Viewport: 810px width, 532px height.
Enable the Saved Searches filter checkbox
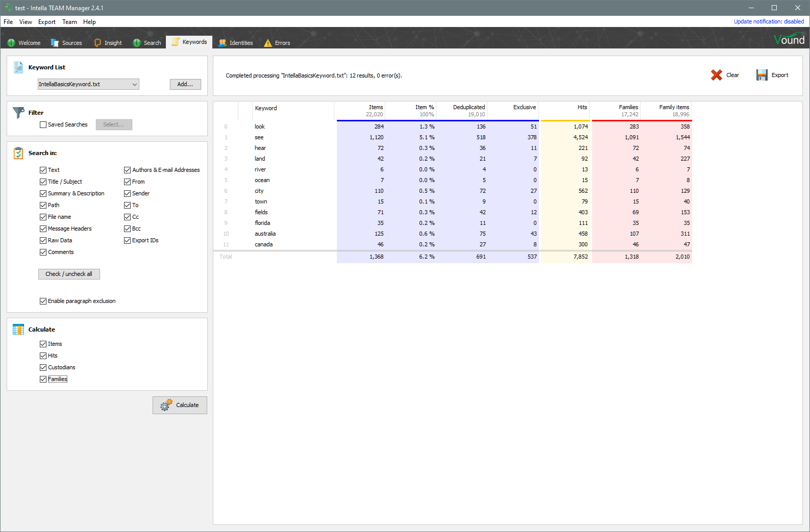(x=43, y=124)
